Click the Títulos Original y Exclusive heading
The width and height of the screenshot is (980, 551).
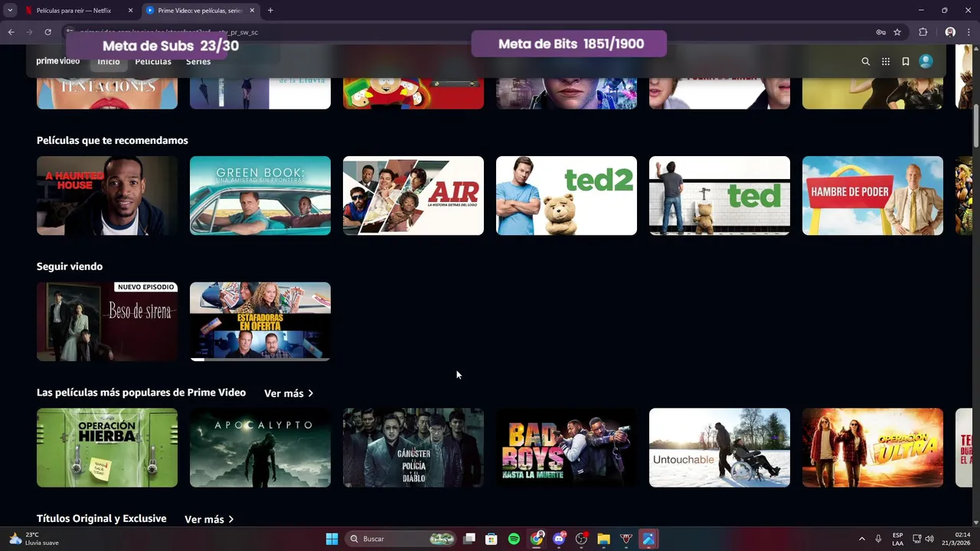pyautogui.click(x=102, y=519)
